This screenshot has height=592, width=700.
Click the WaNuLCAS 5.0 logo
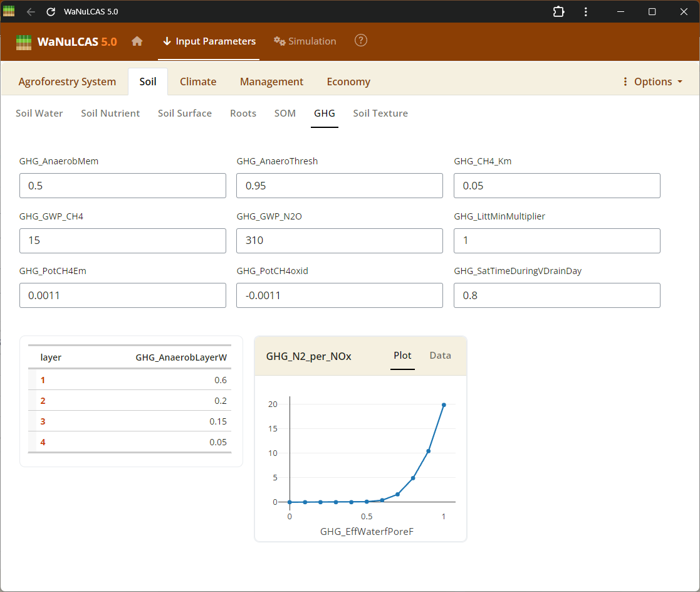coord(66,42)
